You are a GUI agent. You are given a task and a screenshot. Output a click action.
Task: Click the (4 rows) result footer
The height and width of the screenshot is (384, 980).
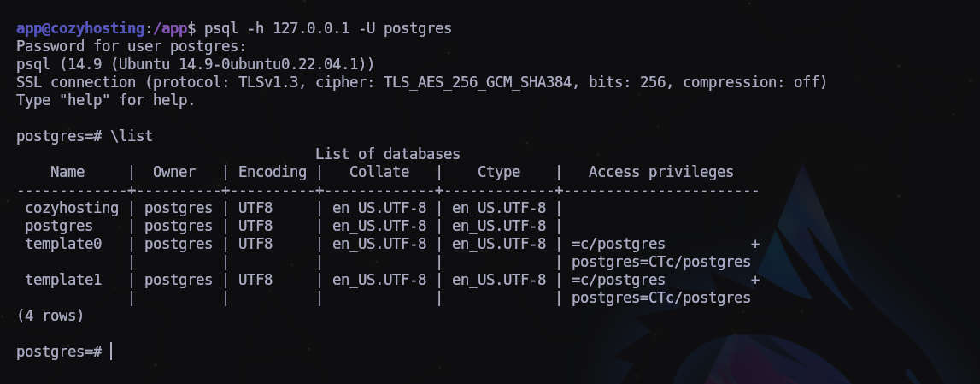click(50, 316)
